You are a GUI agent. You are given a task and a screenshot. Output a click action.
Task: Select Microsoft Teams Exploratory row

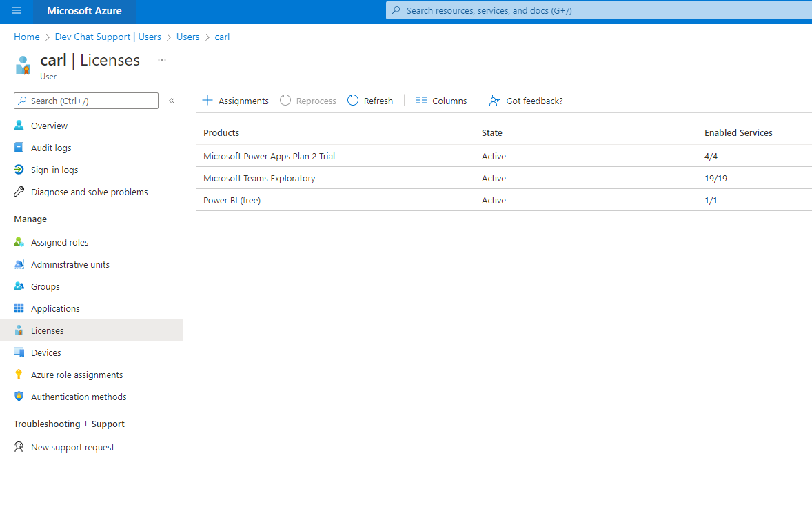point(504,178)
